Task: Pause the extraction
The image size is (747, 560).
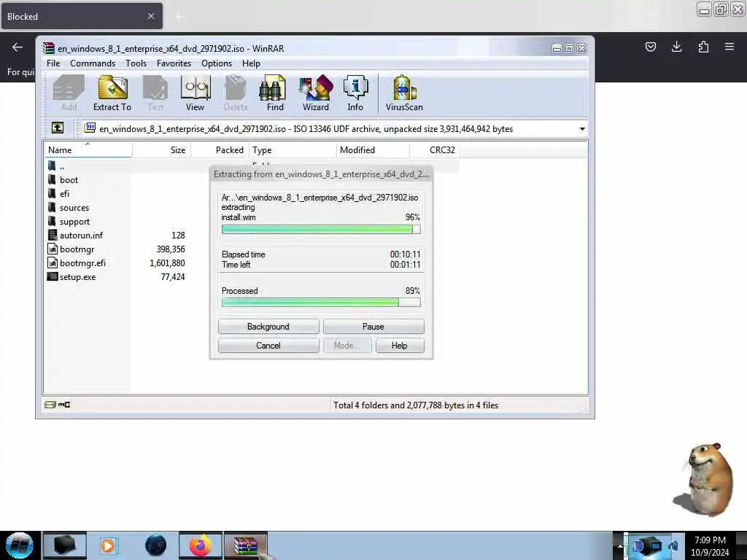Action: coord(373,327)
